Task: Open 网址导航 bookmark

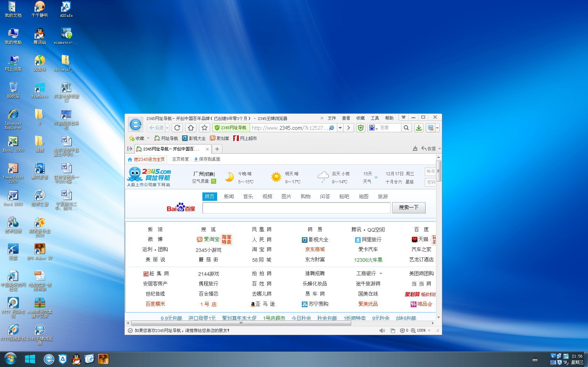Action: click(x=166, y=139)
